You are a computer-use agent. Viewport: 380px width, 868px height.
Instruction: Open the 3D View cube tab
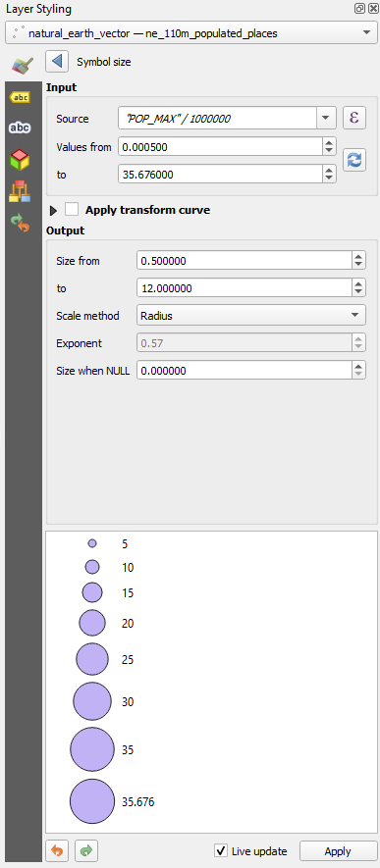point(20,160)
